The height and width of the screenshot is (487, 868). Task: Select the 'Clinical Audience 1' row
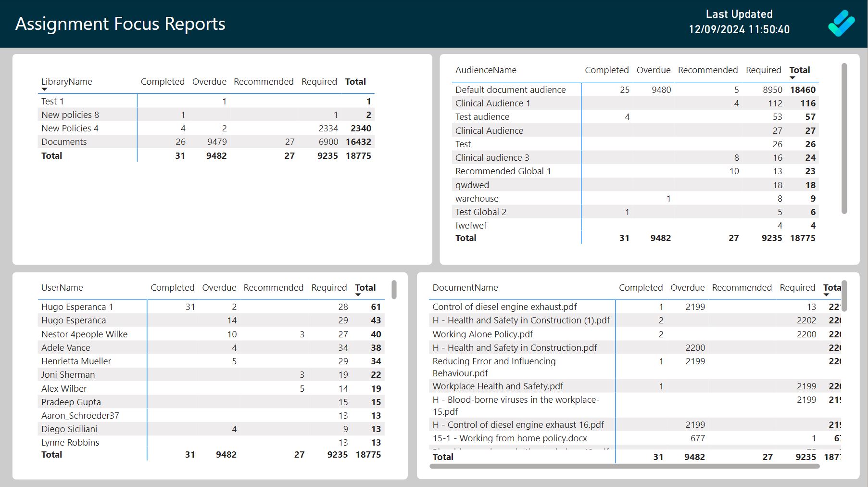coord(635,103)
